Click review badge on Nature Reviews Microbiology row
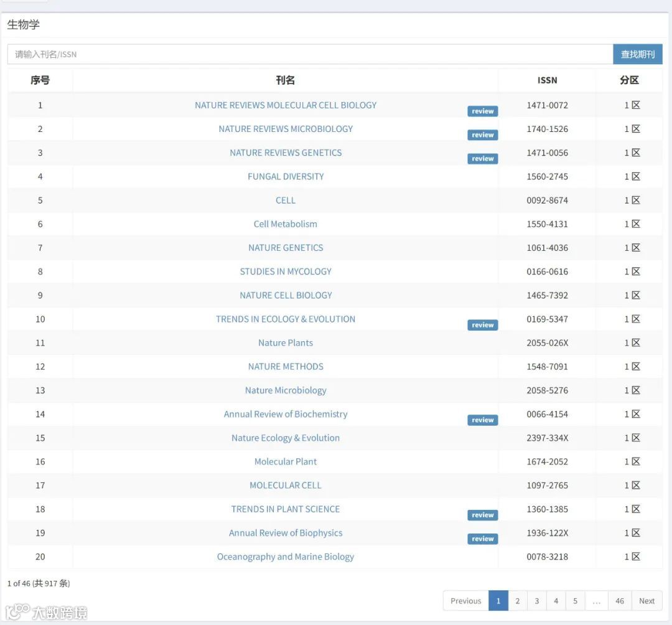The width and height of the screenshot is (672, 625). tap(483, 135)
